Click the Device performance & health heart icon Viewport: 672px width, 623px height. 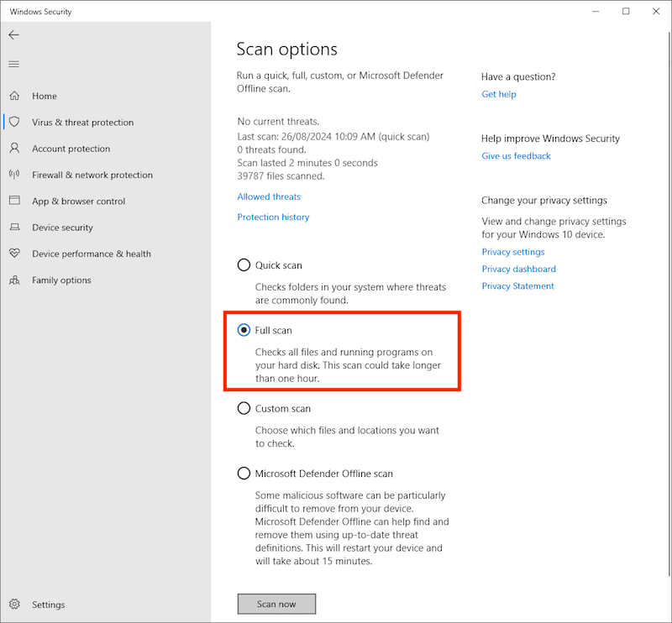click(14, 254)
